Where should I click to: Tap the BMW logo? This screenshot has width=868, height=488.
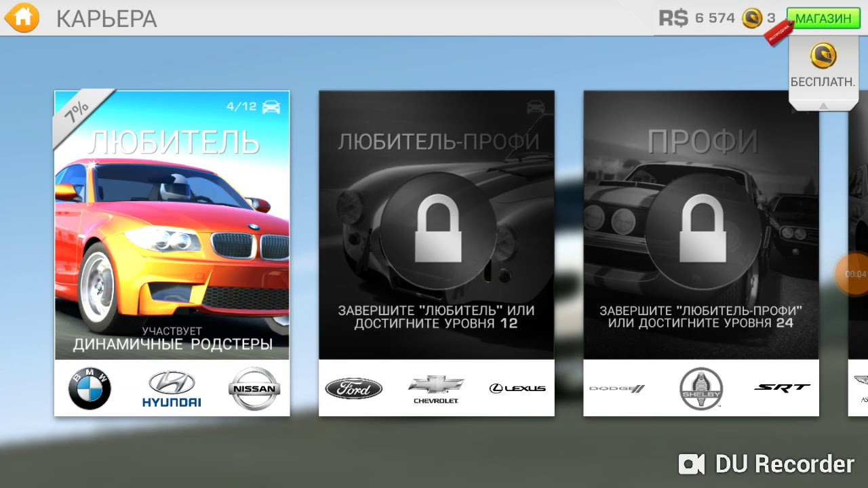90,388
